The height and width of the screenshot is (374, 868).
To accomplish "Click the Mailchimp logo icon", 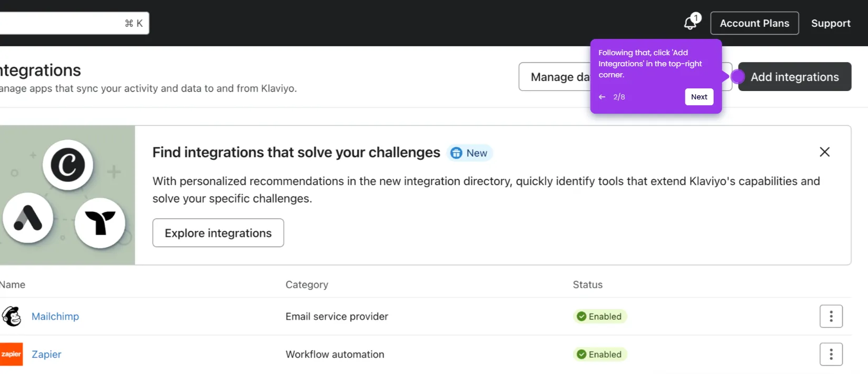I will coord(12,316).
